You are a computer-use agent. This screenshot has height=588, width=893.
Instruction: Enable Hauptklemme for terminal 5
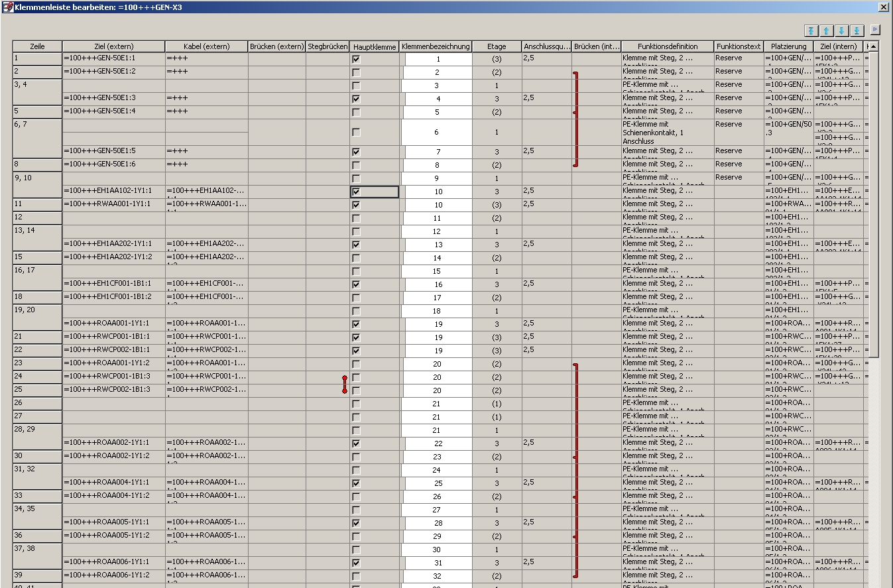tap(356, 113)
